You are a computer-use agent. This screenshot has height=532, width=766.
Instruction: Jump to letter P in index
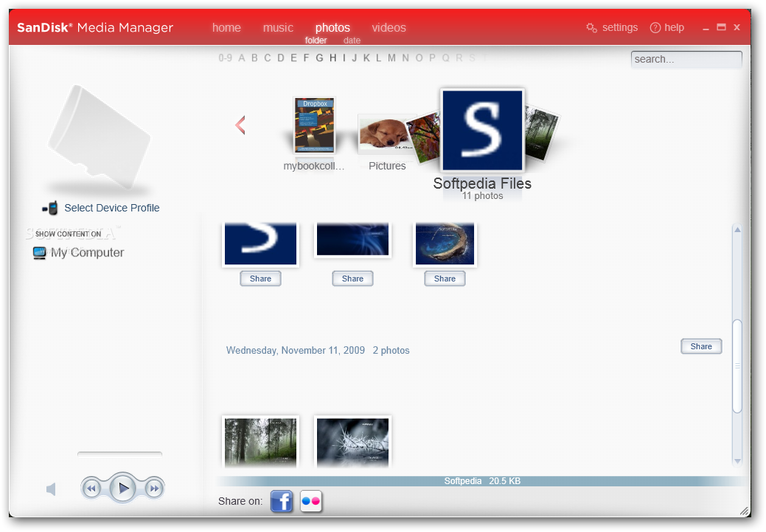tap(432, 58)
